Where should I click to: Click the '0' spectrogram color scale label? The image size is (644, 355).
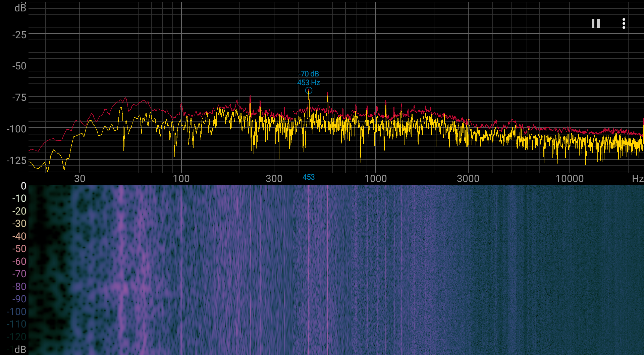coord(23,186)
